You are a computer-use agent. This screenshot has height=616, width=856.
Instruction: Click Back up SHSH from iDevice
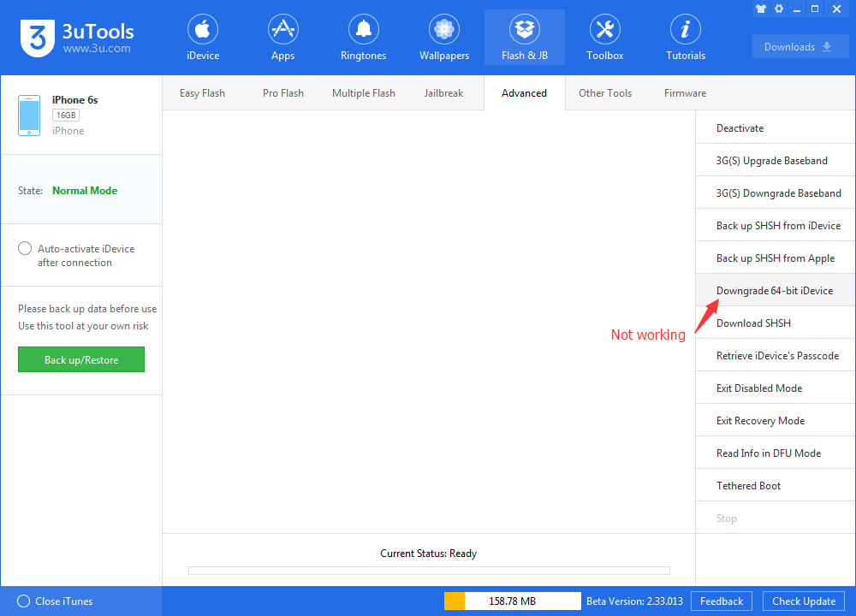pos(776,225)
